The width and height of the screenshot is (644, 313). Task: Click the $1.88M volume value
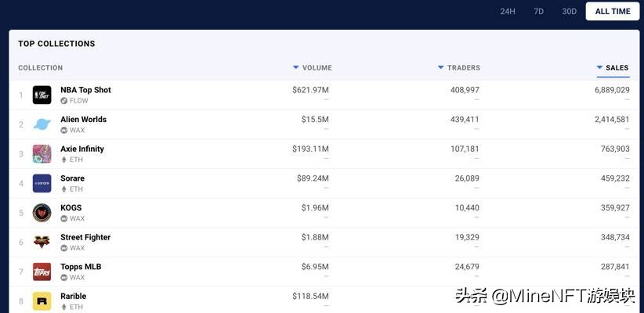[315, 237]
